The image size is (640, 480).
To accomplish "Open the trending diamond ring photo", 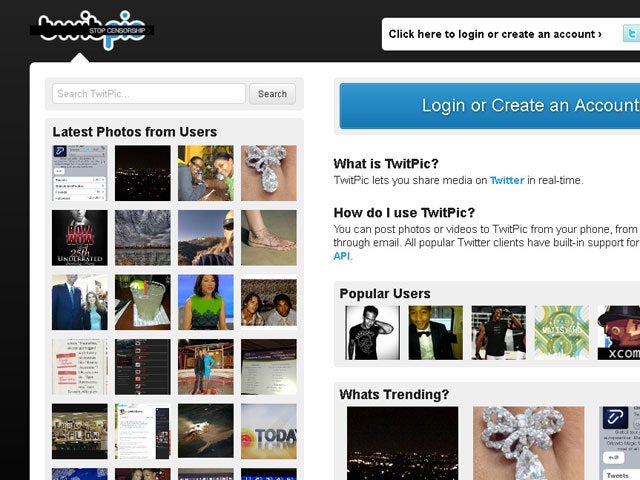I will point(529,443).
